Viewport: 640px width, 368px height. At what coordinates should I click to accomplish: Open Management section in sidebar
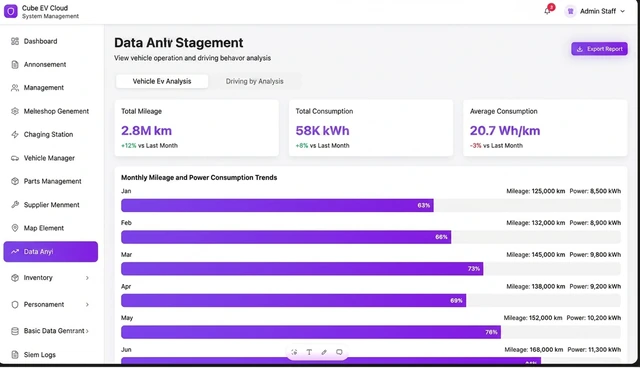[x=51, y=88]
